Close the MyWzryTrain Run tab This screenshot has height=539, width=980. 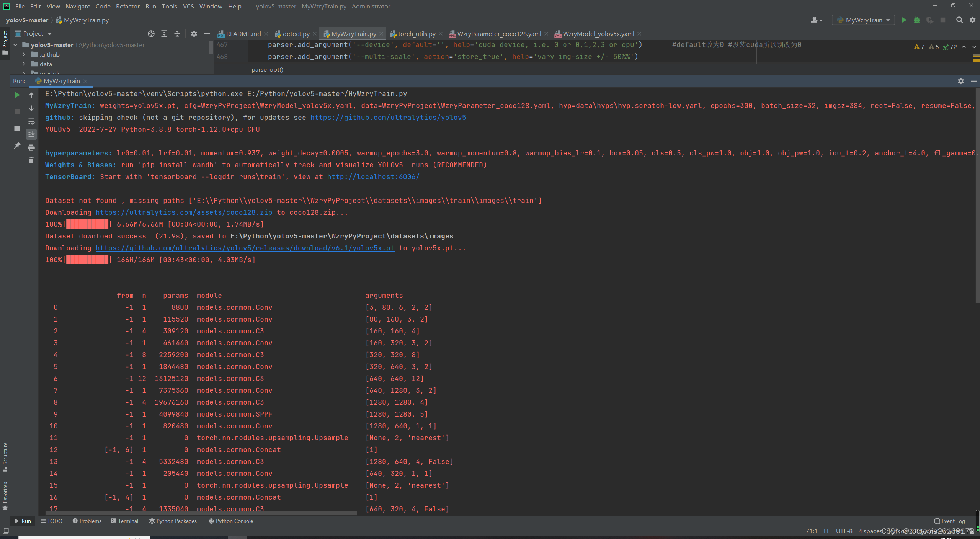click(x=85, y=81)
